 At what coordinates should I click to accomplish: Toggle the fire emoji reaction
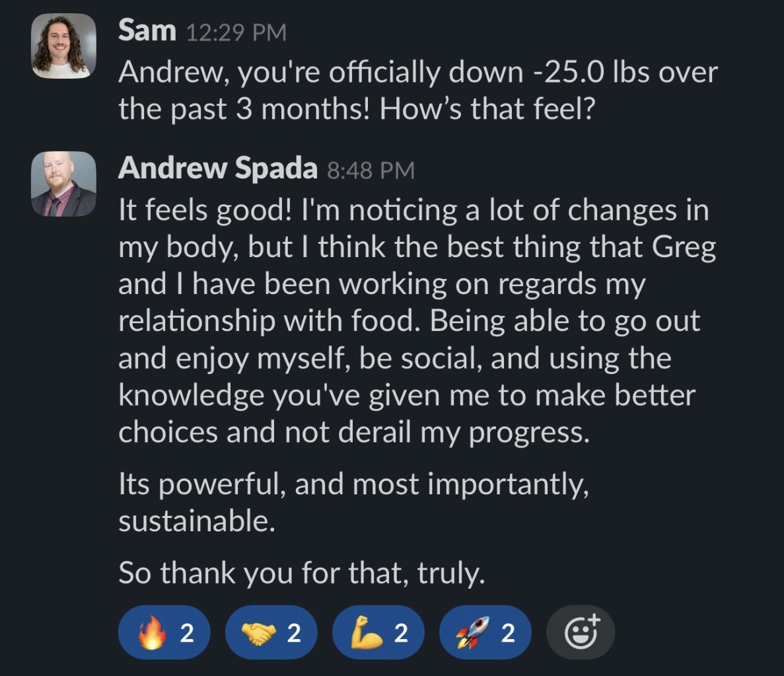[164, 633]
